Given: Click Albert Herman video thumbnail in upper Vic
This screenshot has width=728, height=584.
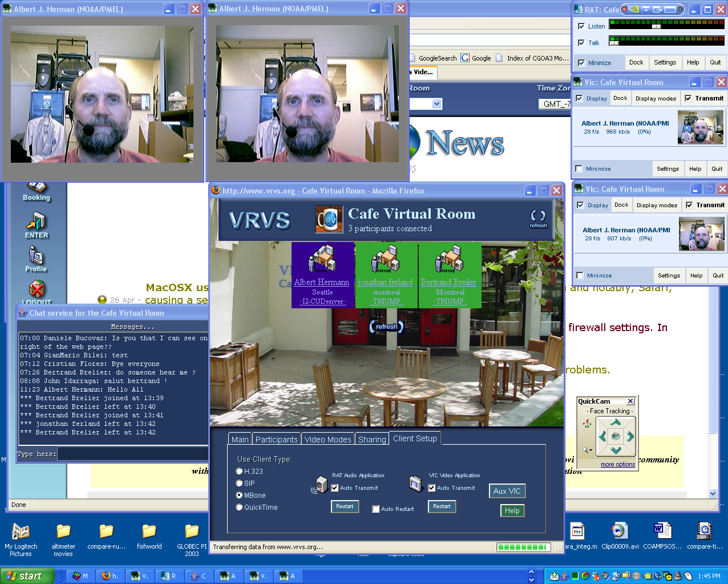Looking at the screenshot, I should tap(701, 127).
